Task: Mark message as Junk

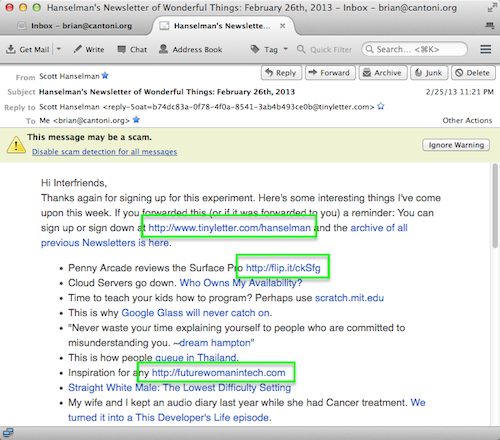Action: click(429, 73)
